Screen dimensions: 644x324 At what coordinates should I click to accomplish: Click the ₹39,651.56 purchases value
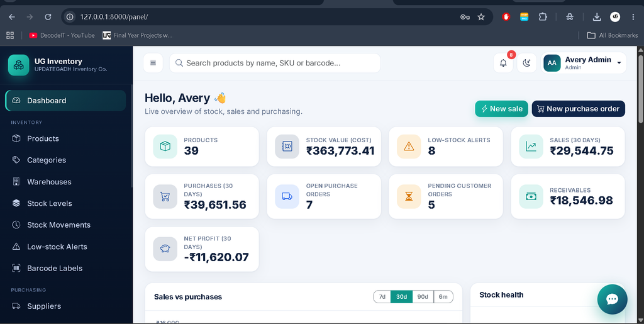[x=215, y=204]
